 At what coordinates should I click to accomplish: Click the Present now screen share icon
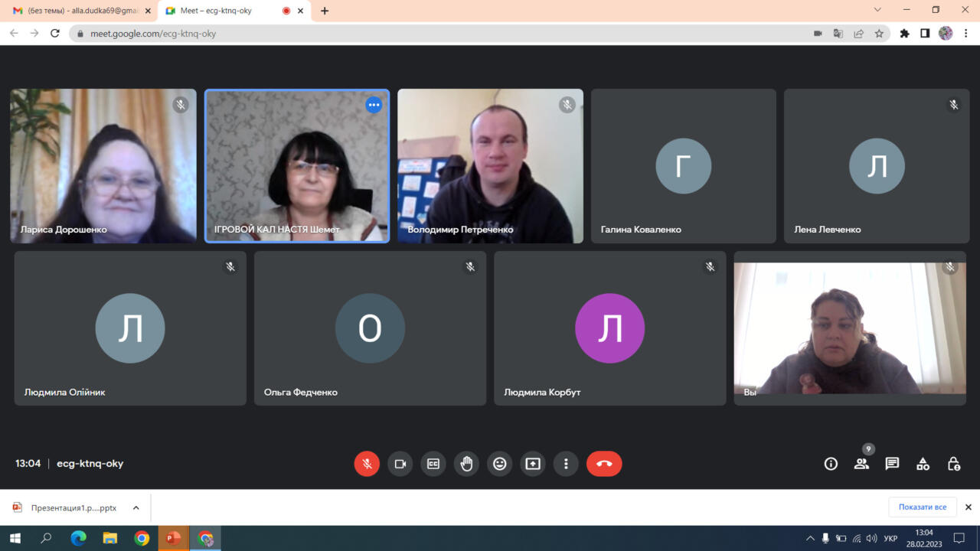[x=533, y=464]
